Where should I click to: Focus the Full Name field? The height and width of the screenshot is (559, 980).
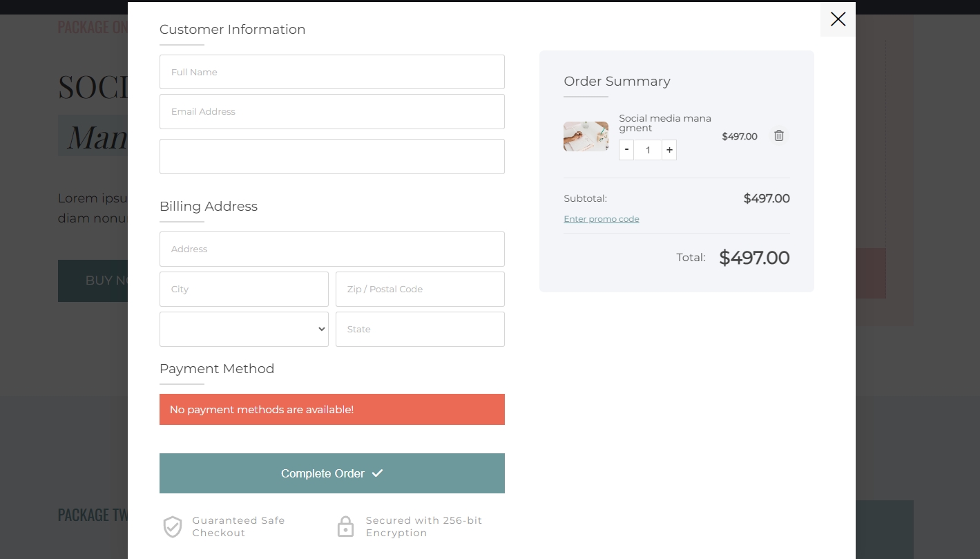click(332, 72)
